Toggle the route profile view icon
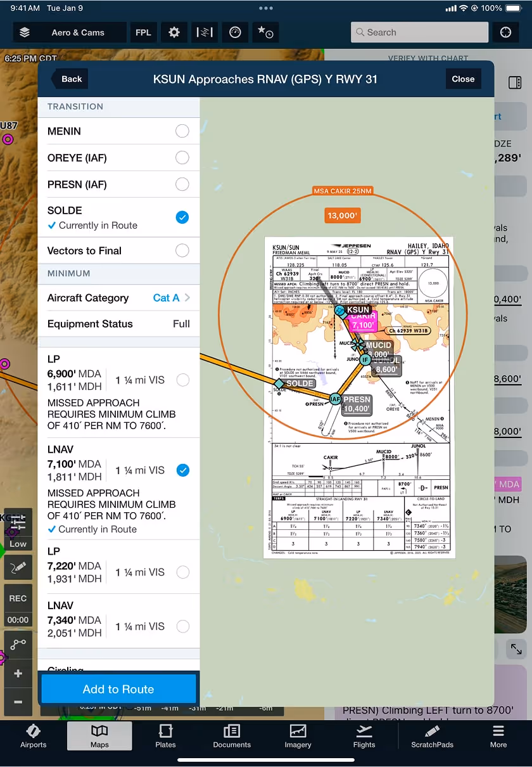The height and width of the screenshot is (767, 532). pos(205,32)
